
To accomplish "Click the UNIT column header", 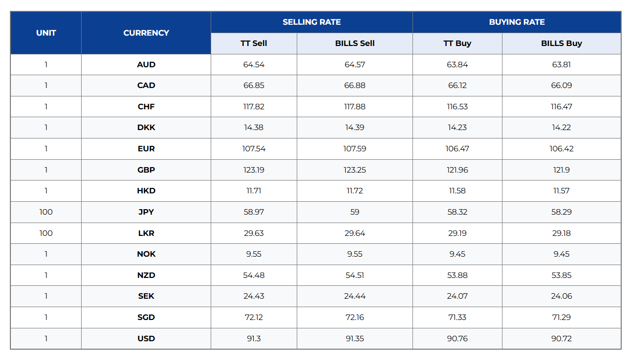I will coord(46,33).
